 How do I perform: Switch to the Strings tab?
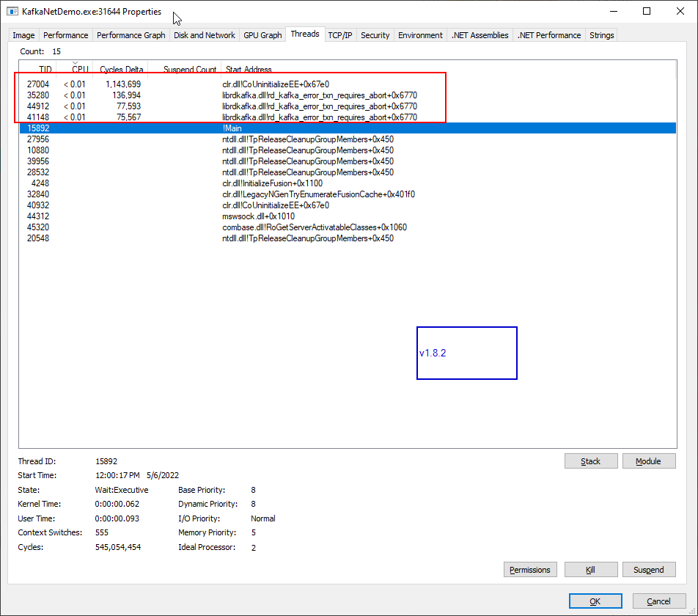pos(601,35)
